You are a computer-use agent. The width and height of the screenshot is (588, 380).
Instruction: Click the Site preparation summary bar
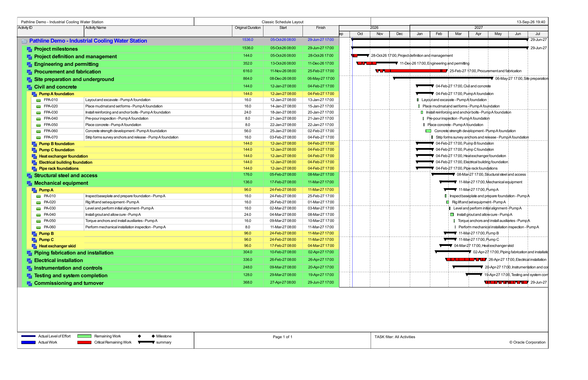[443, 79]
